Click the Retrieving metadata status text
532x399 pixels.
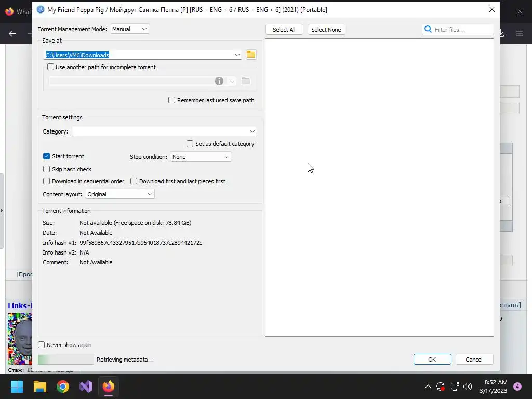tap(125, 360)
